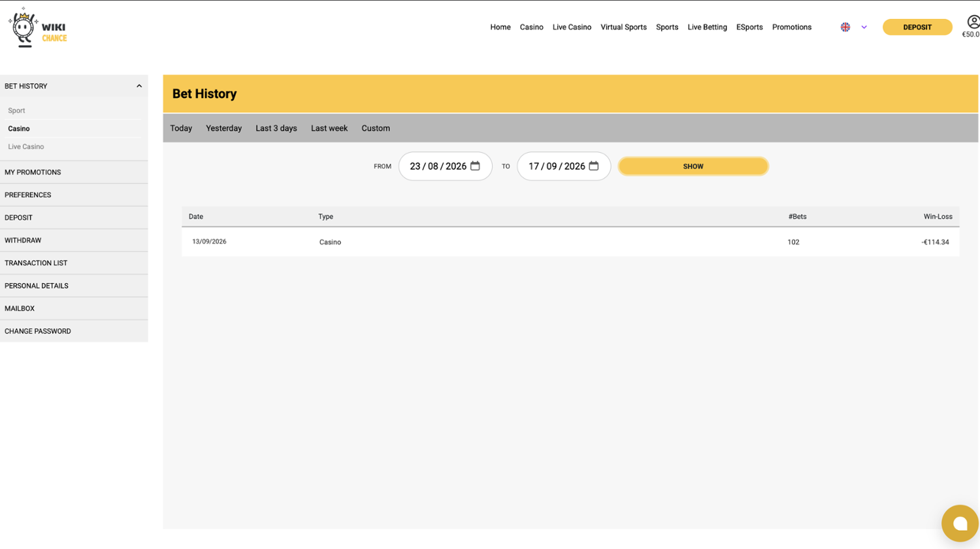Go to the Home page

tap(500, 27)
